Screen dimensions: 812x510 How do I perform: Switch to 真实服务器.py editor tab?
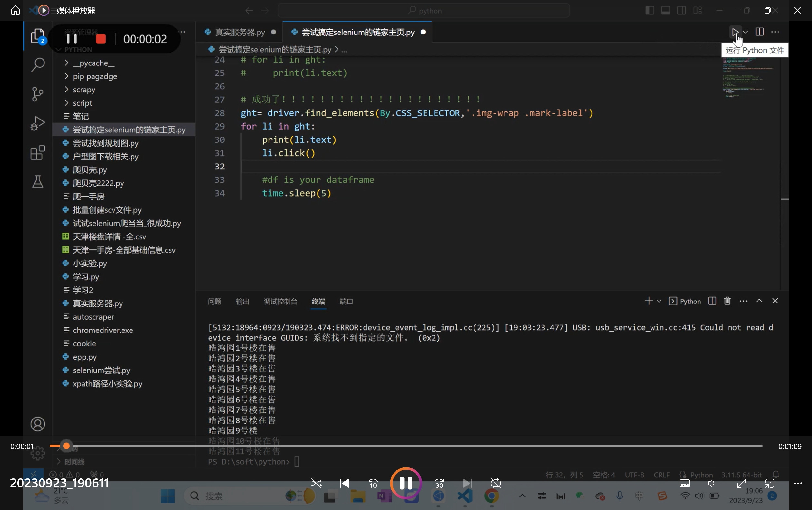[240, 32]
